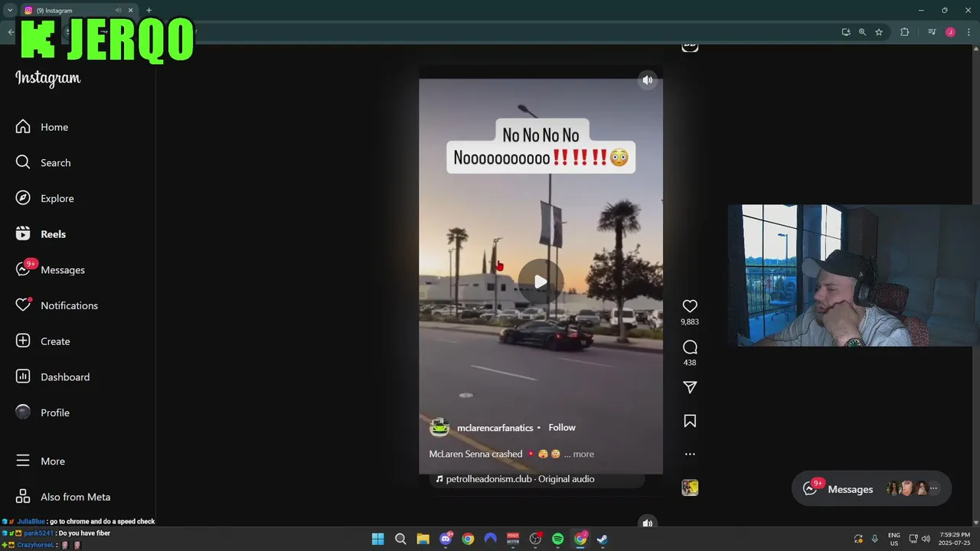Open the audio thumbnail beside the reel
980x551 pixels.
(x=690, y=487)
